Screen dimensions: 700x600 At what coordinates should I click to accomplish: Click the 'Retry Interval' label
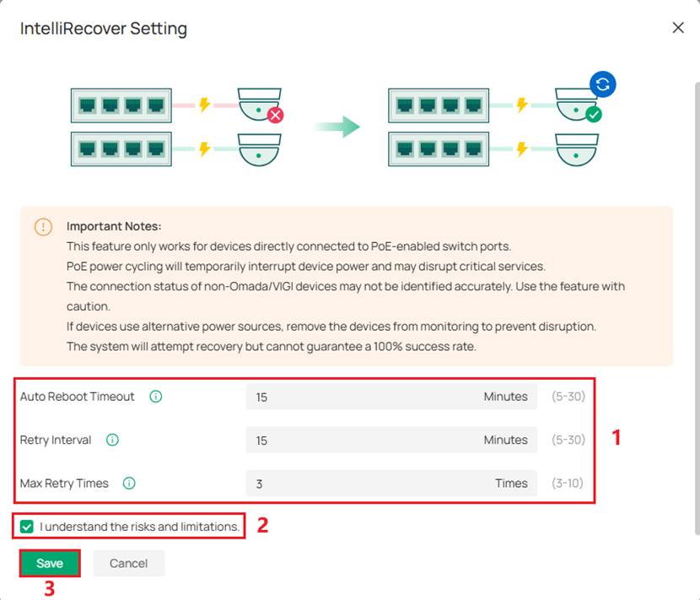click(x=56, y=440)
